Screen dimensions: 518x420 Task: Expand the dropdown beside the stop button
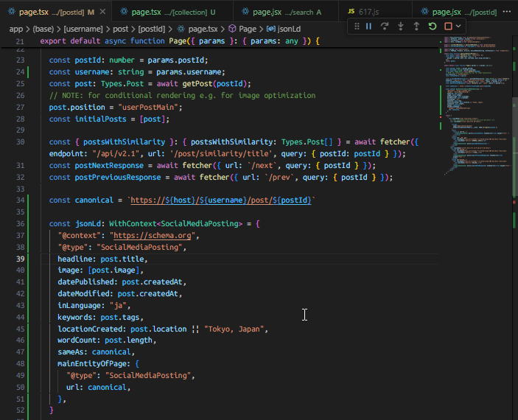(458, 26)
